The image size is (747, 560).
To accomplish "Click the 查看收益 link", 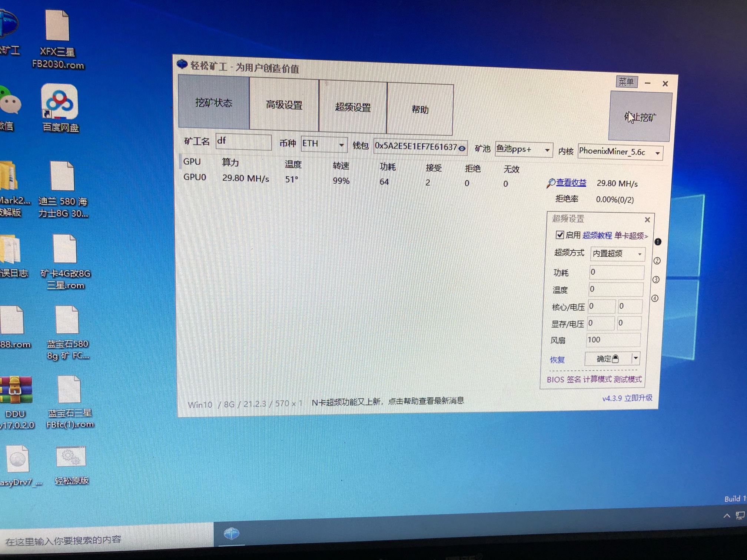I will coord(571,183).
